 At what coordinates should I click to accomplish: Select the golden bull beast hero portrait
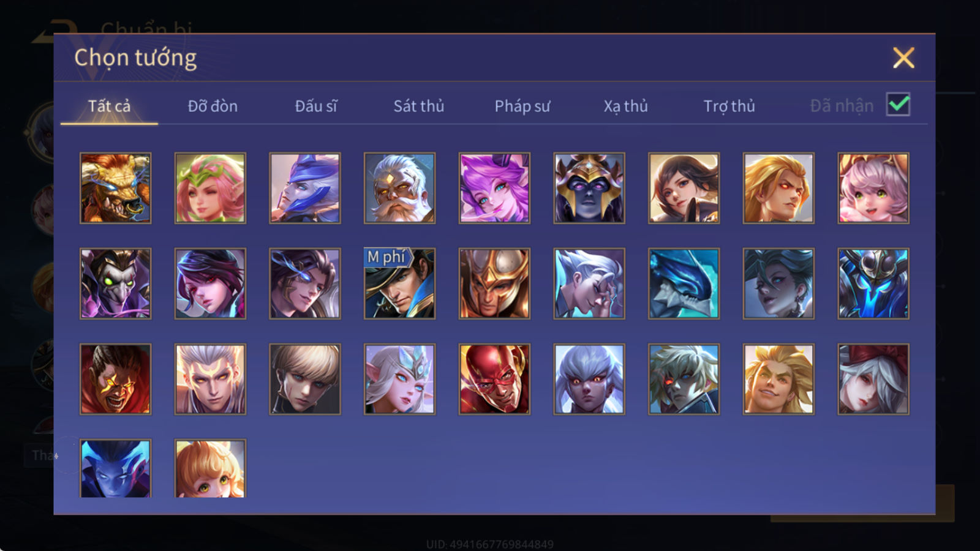click(x=115, y=188)
